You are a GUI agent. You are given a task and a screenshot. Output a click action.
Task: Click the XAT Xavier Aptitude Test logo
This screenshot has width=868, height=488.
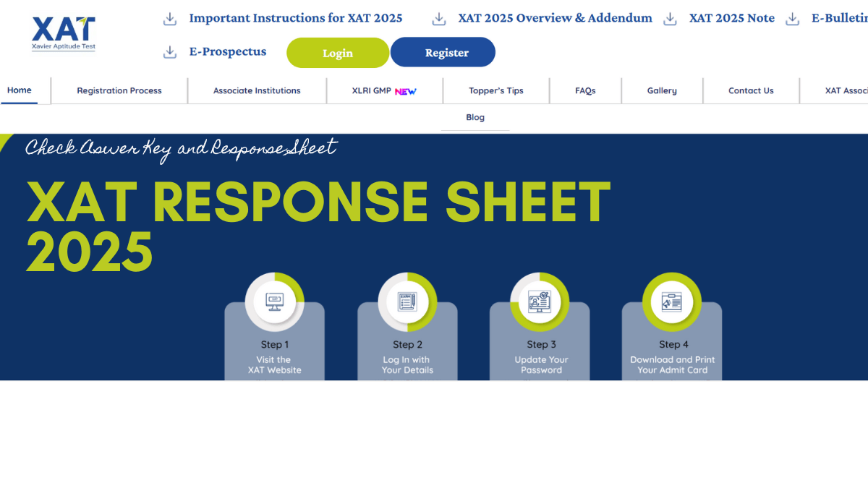[64, 33]
